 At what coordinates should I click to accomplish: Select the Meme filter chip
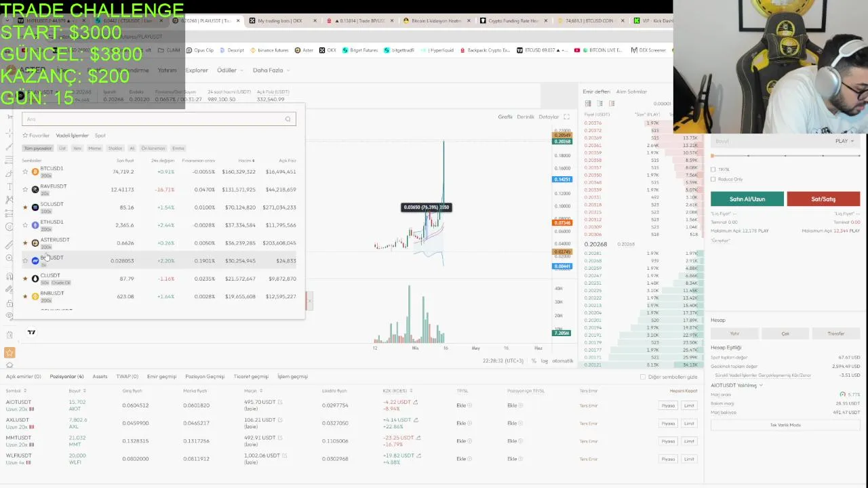coord(94,148)
